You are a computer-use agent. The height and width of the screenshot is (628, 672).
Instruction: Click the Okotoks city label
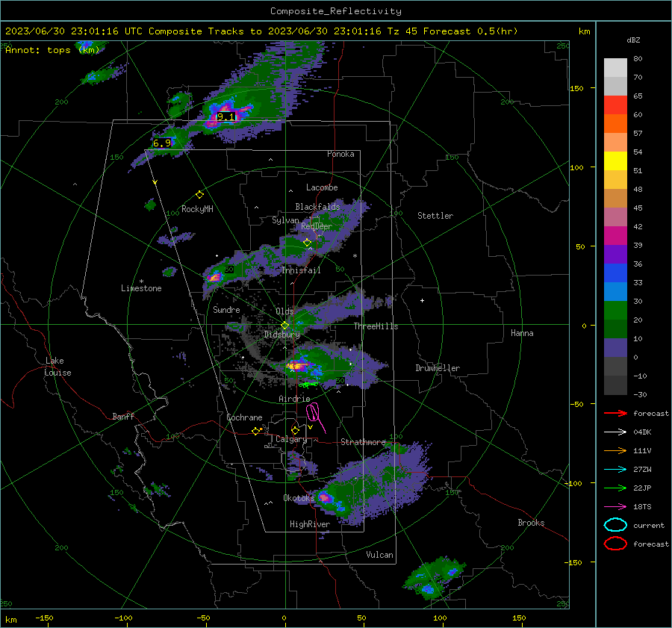pyautogui.click(x=299, y=498)
